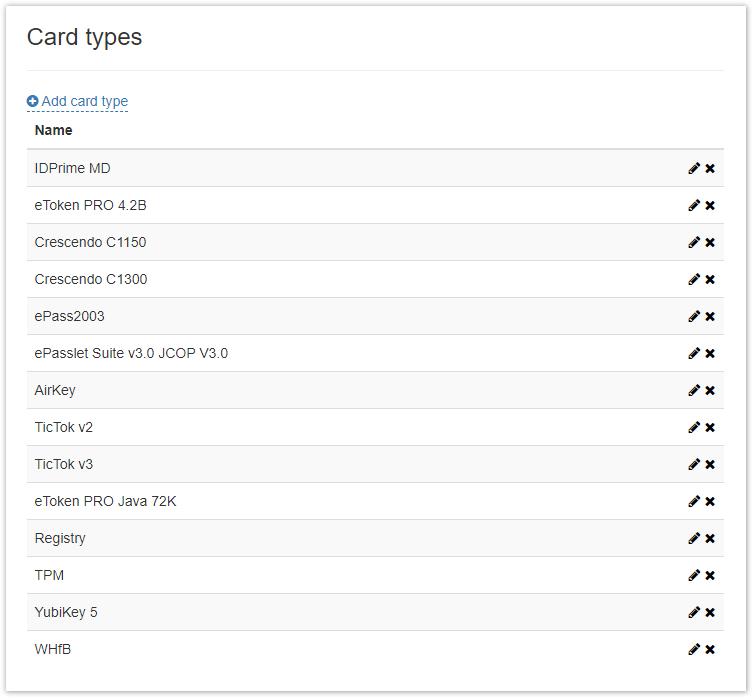Edit the eToken PRO 4.2B entry

pyautogui.click(x=694, y=205)
